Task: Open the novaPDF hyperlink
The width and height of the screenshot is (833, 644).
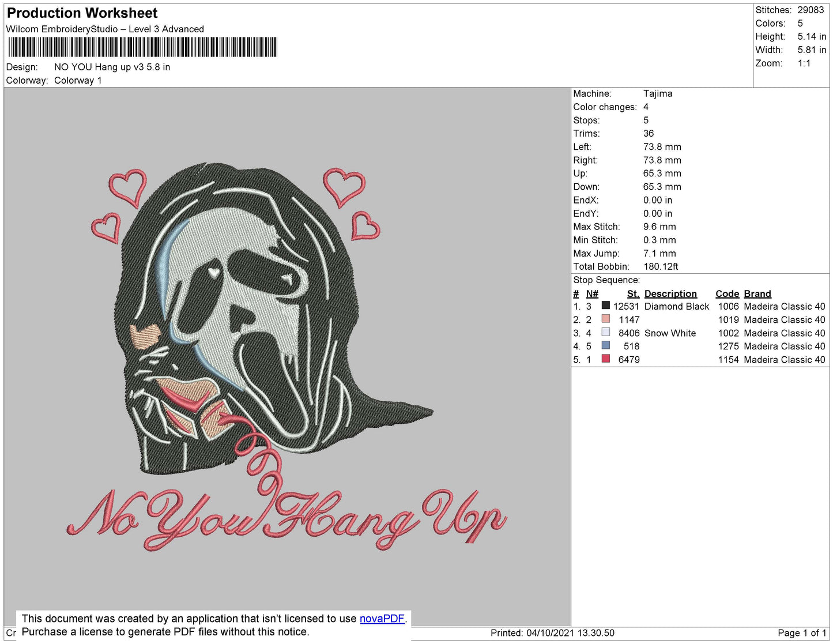Action: coord(382,619)
